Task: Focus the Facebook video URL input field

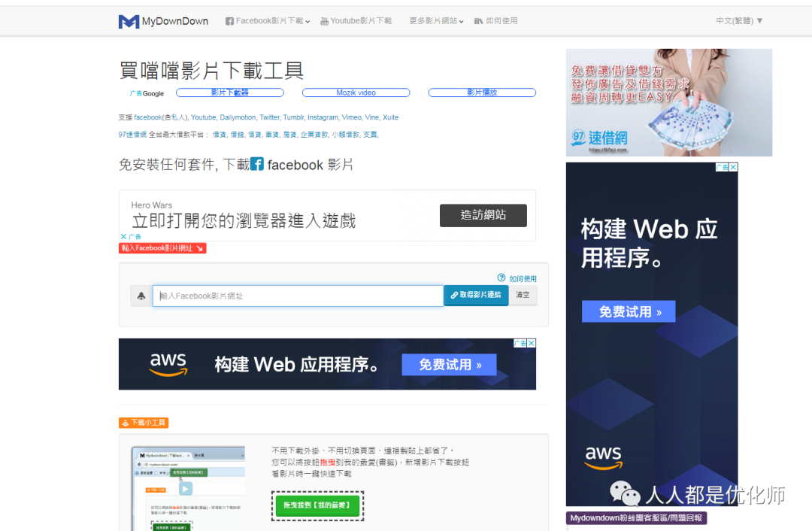Action: point(298,296)
